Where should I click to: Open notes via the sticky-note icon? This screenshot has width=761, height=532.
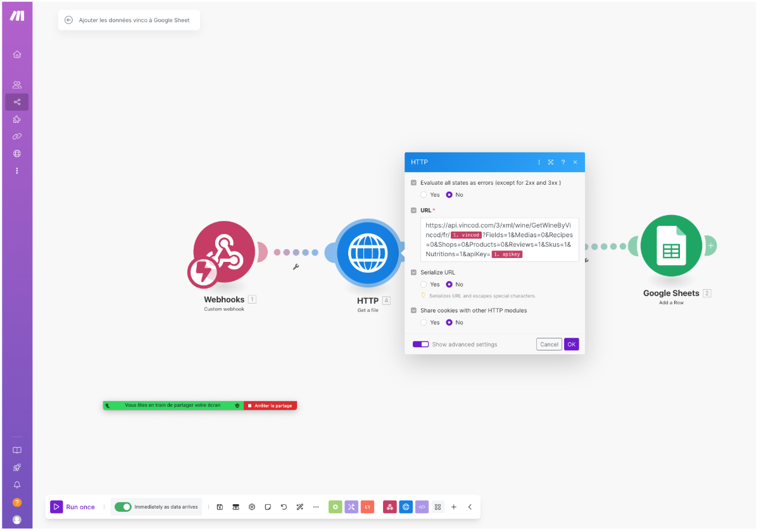click(268, 507)
